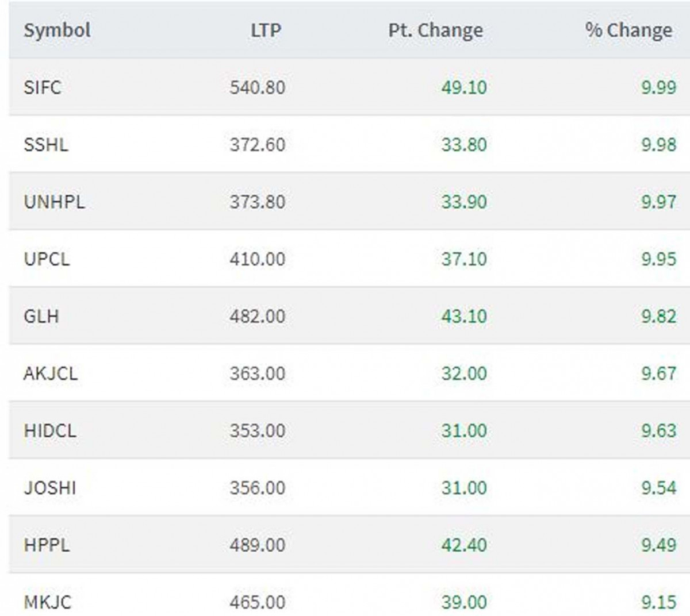Click the Pt. Change column header

[x=435, y=30]
